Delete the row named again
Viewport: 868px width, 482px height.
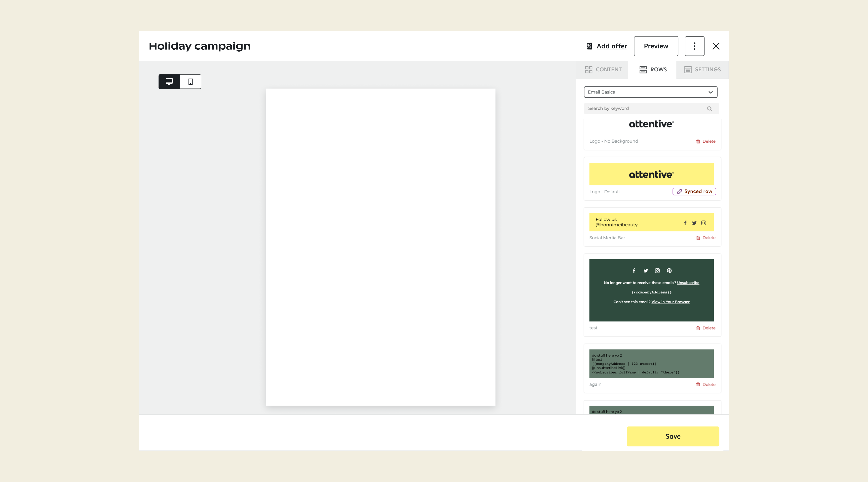(705, 385)
